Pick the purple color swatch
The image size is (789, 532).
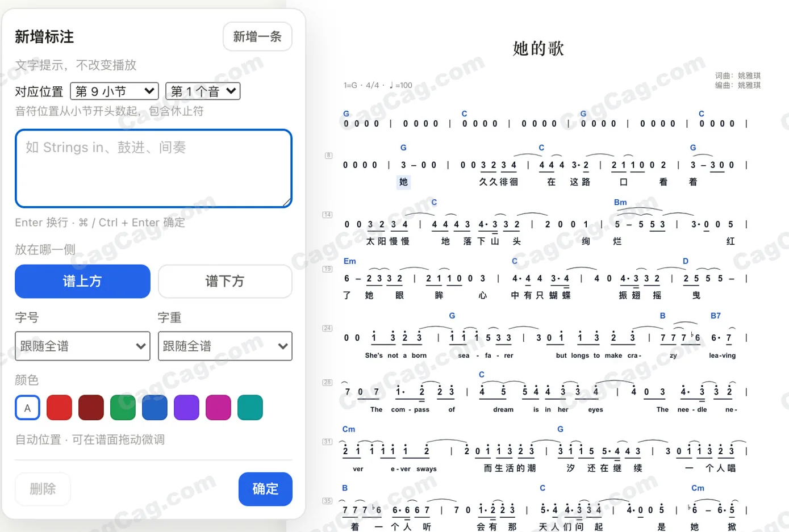(186, 408)
